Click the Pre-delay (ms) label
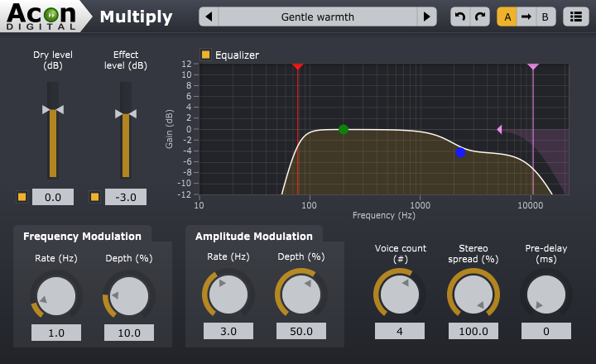The width and height of the screenshot is (596, 364). [x=546, y=253]
